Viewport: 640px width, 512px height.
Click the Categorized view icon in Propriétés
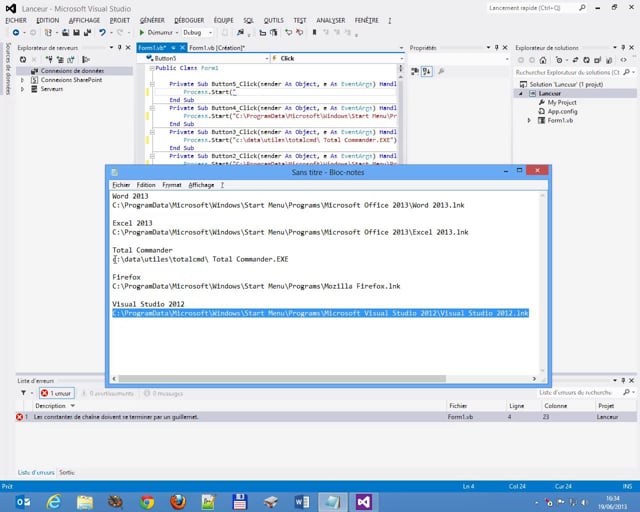click(x=415, y=71)
